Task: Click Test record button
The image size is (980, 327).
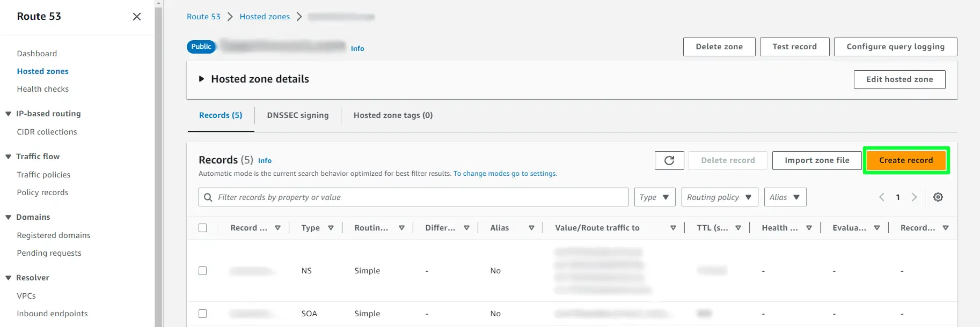Action: coord(794,47)
